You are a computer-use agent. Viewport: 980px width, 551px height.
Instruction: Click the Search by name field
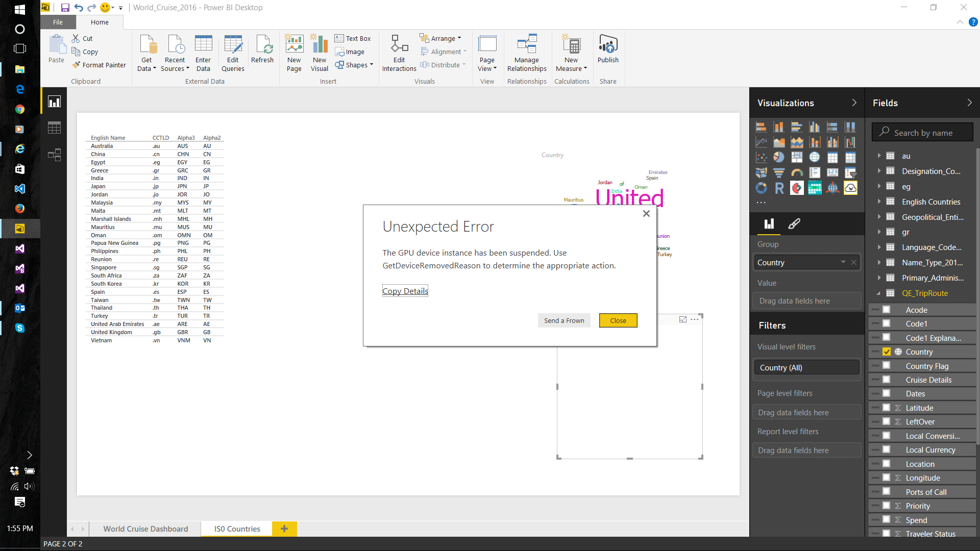922,133
